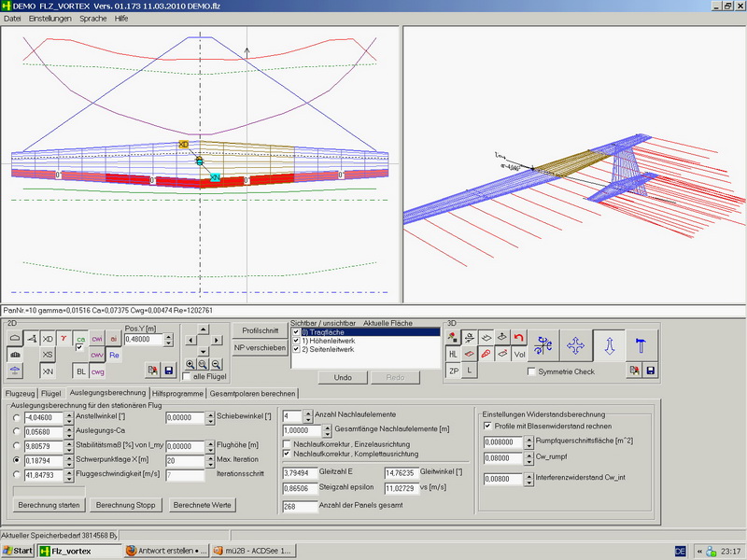Click the Berechnung starten button
This screenshot has width=747, height=560.
(x=50, y=505)
